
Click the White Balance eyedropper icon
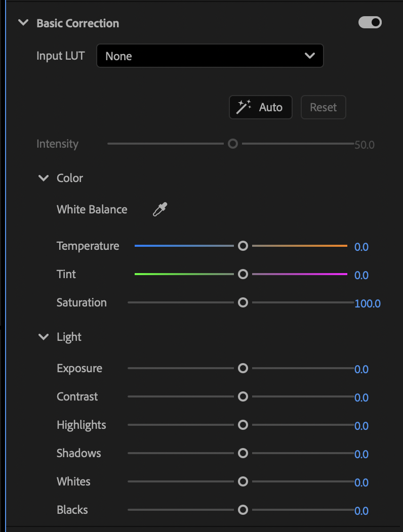point(160,209)
